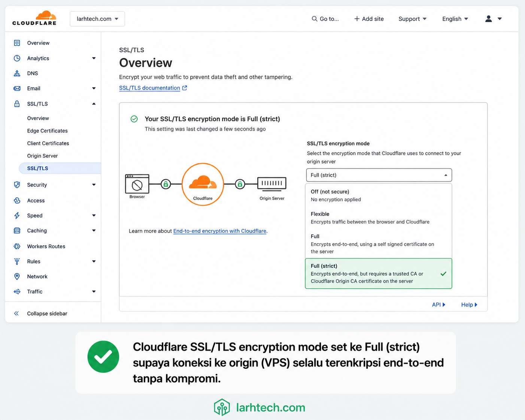Click the Go to... search button

tap(325, 19)
